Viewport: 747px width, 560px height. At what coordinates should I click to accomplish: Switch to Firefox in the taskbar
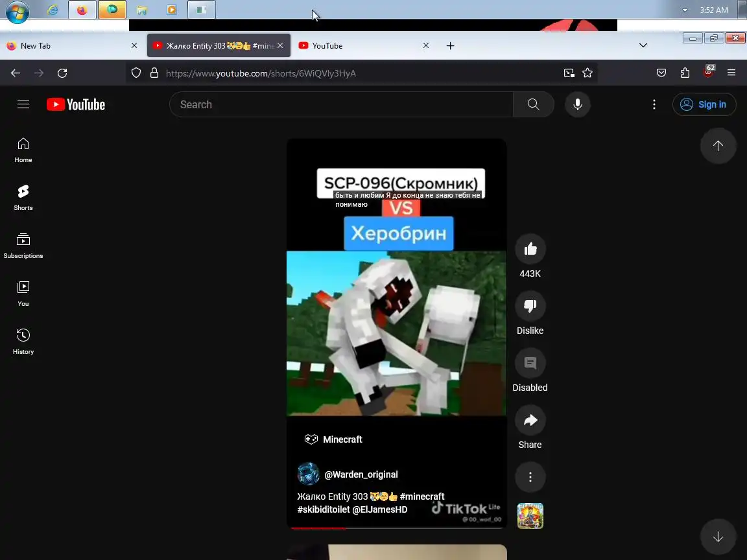click(82, 10)
